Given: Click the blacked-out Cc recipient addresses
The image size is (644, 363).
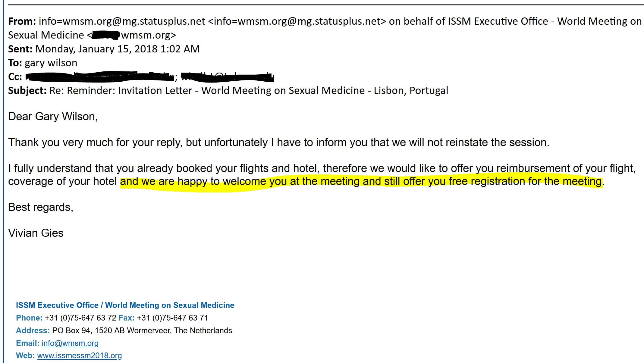Looking at the screenshot, I should 149,77.
